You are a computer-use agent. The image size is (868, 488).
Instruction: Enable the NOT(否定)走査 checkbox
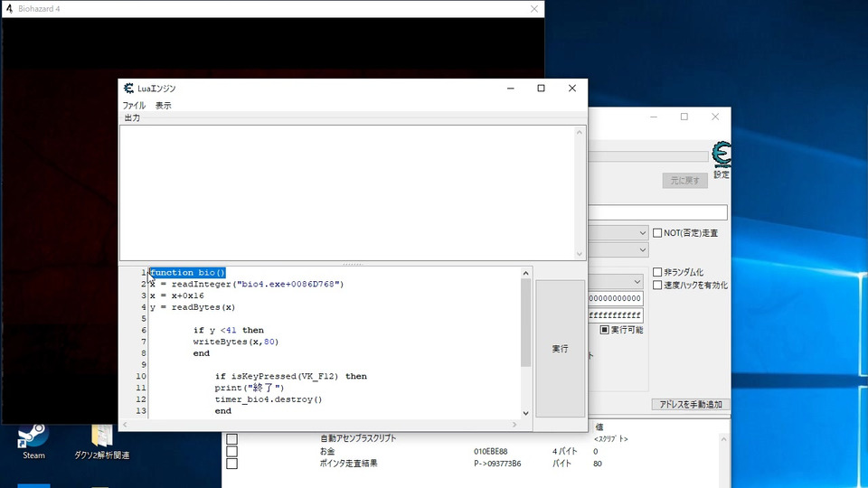tap(657, 233)
